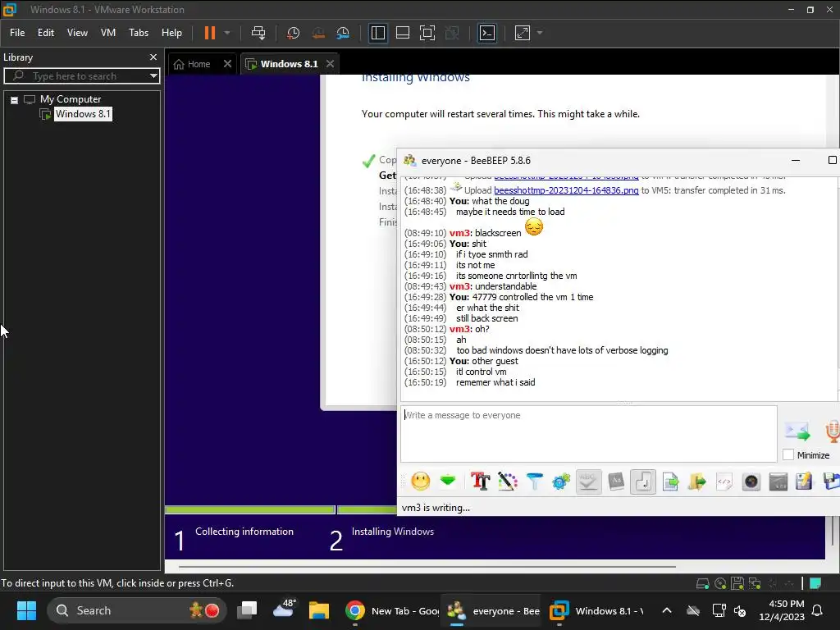
Task: Open File Explorer from the taskbar
Action: point(319,610)
